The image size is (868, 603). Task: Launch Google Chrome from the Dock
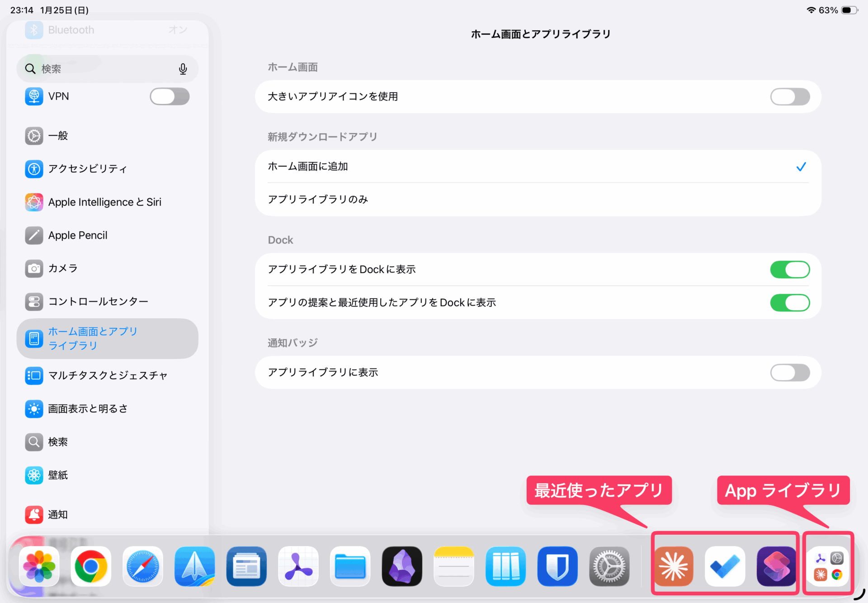(91, 566)
